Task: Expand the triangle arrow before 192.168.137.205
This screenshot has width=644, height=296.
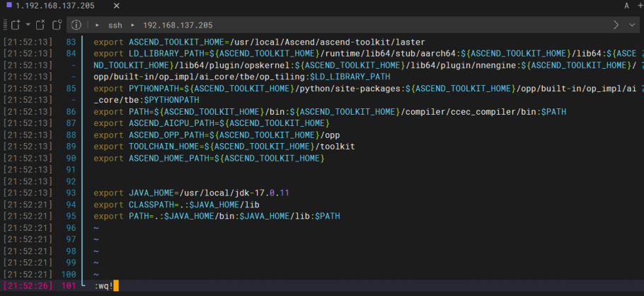Action: (x=132, y=25)
